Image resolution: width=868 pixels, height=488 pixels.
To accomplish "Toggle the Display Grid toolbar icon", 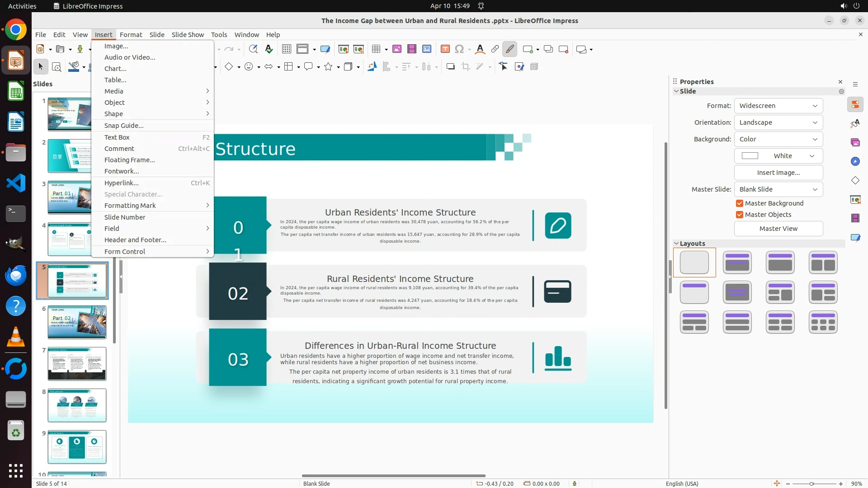I will (x=286, y=49).
